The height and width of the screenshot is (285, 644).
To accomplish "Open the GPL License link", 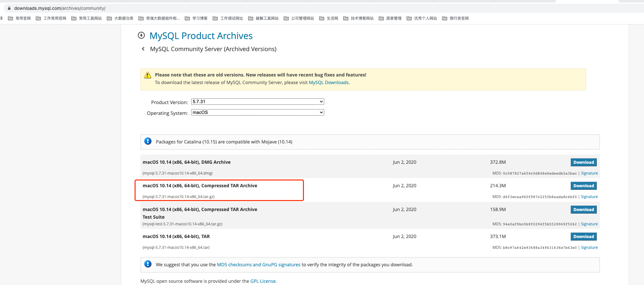I will tap(263, 281).
